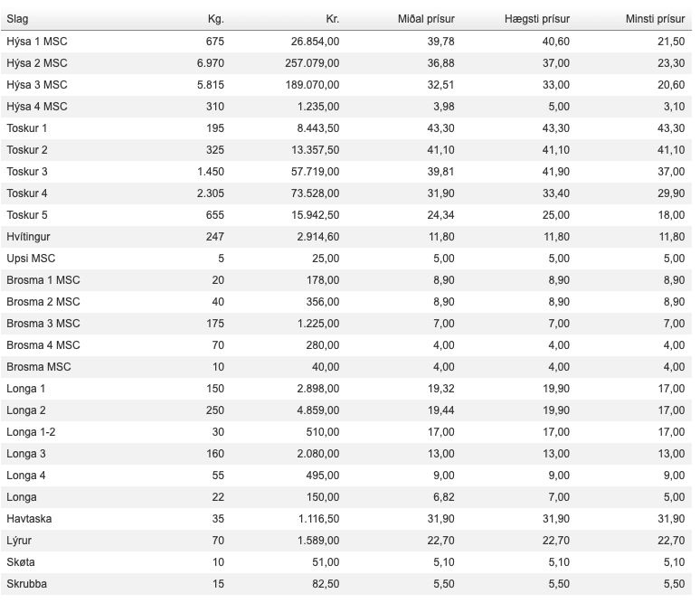Click the Brosma 3 MSC row label
The image size is (700, 603).
(43, 324)
